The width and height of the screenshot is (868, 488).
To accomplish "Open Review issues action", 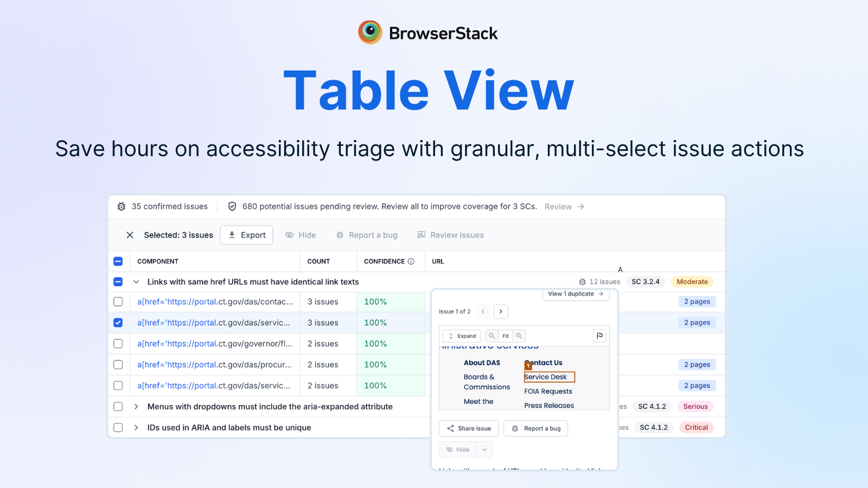I will (450, 235).
